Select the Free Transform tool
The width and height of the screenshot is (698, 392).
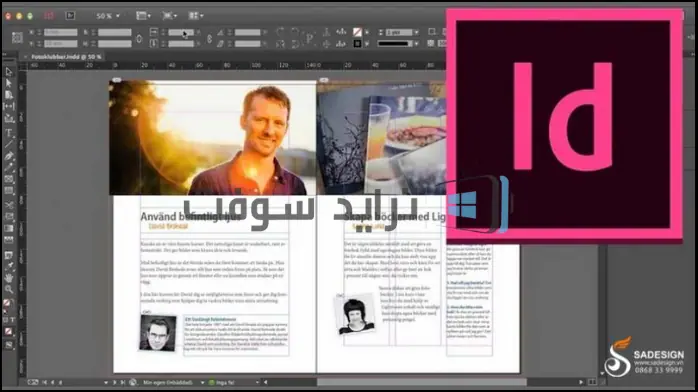[x=8, y=217]
